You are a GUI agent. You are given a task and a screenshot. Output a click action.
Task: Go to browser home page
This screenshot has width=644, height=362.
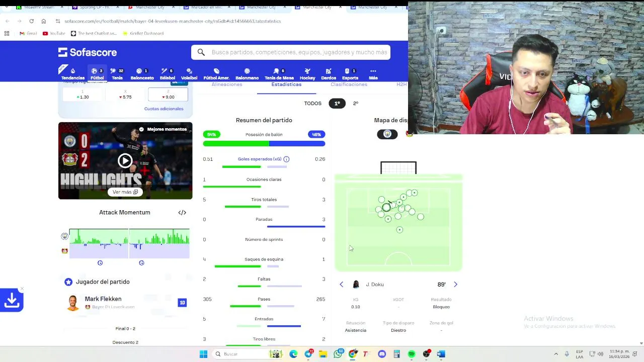[43, 21]
